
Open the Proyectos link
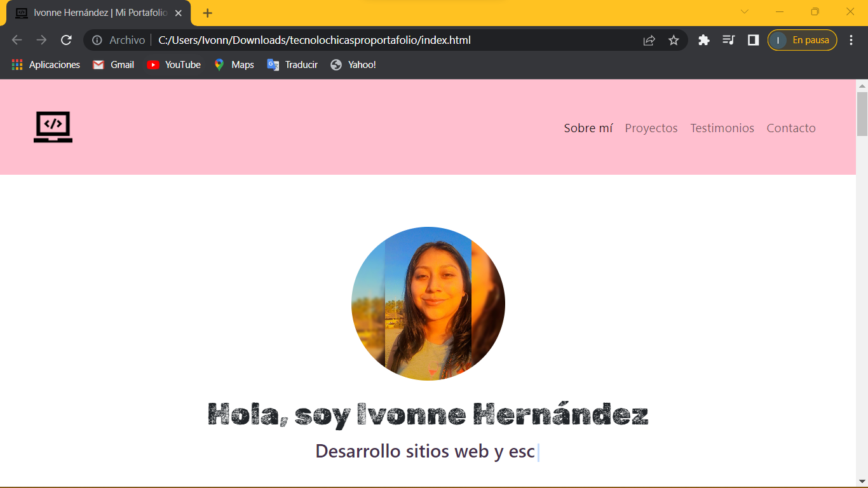click(x=651, y=128)
